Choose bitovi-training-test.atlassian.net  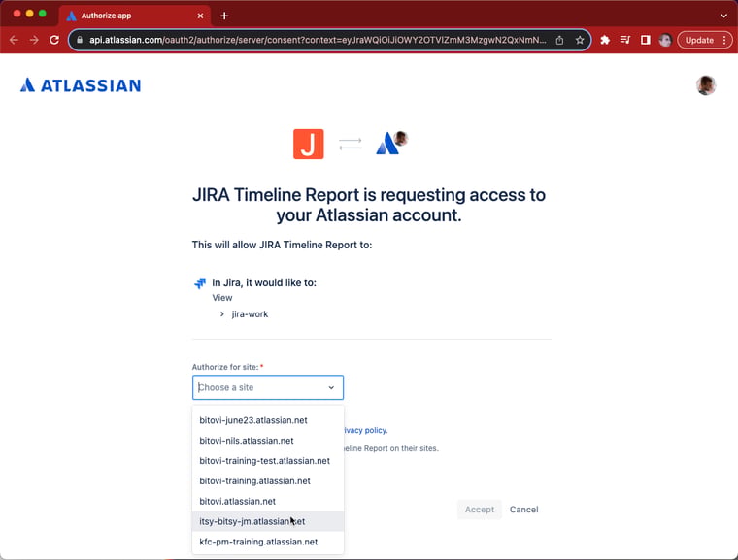click(268, 461)
